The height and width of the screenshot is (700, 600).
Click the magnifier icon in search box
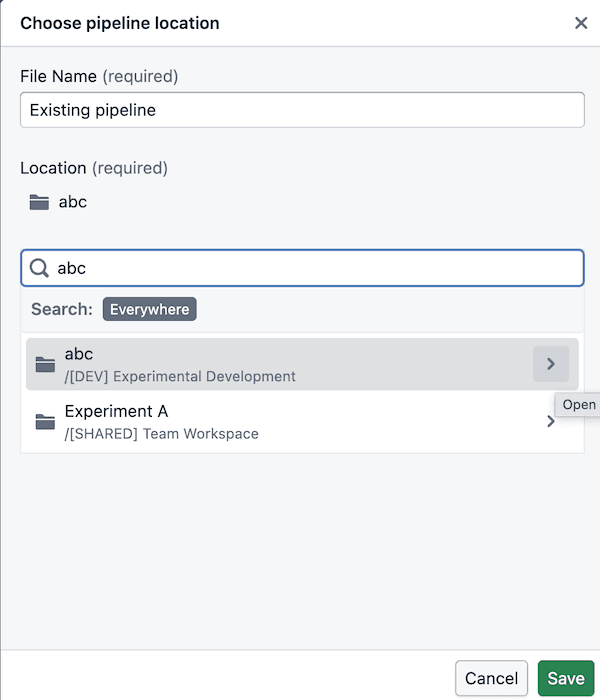(39, 268)
